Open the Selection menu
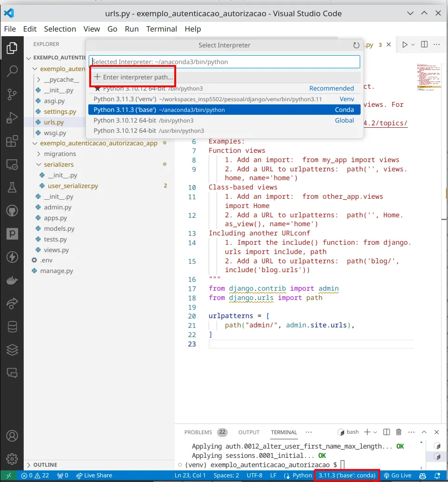448x482 pixels. tap(60, 29)
